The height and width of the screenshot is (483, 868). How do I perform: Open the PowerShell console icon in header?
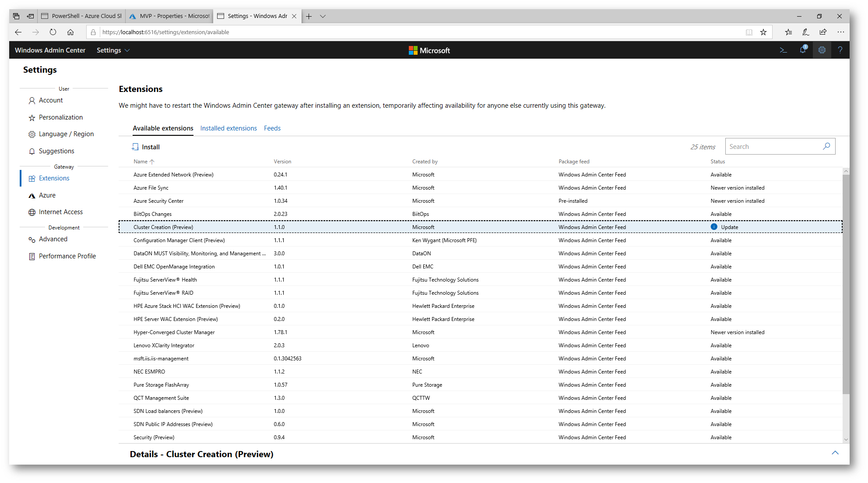tap(784, 50)
